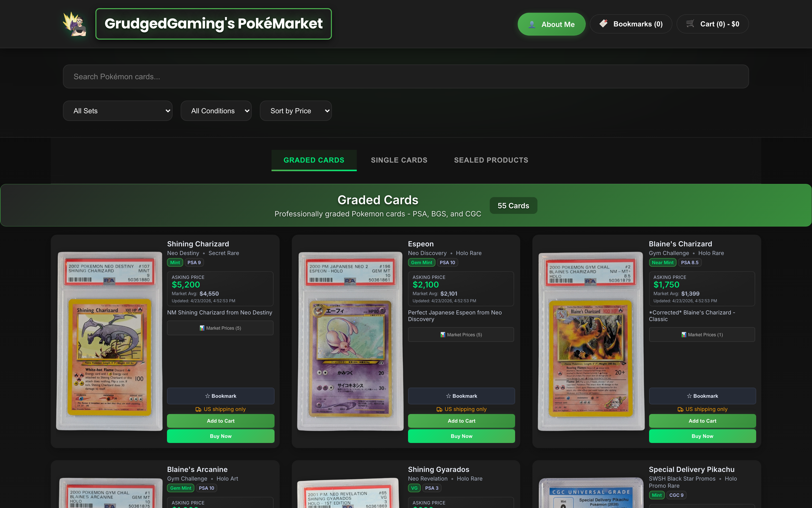
Task: Click the GrudgedGaming avatar logo
Action: (75, 24)
